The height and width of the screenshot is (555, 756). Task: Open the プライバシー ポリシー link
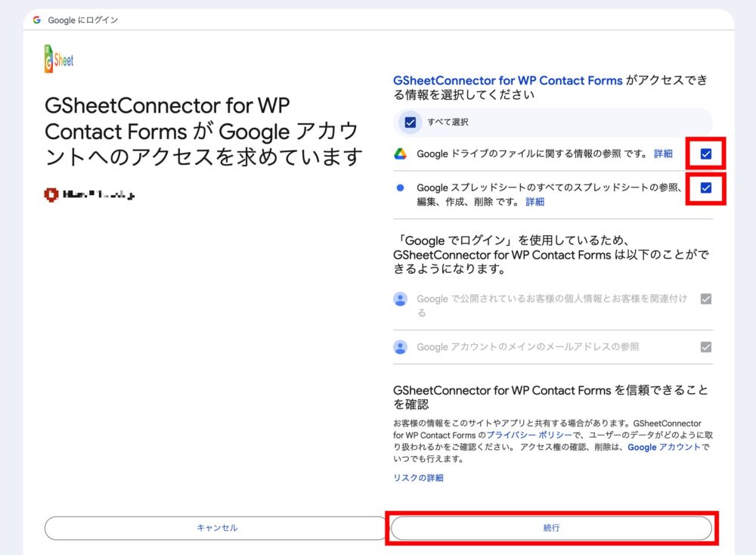coord(529,435)
